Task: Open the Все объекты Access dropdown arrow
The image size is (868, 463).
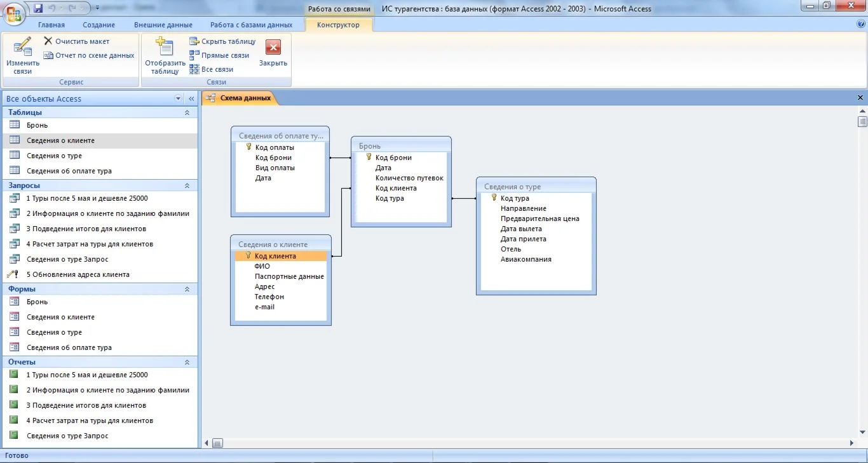Action: [178, 99]
